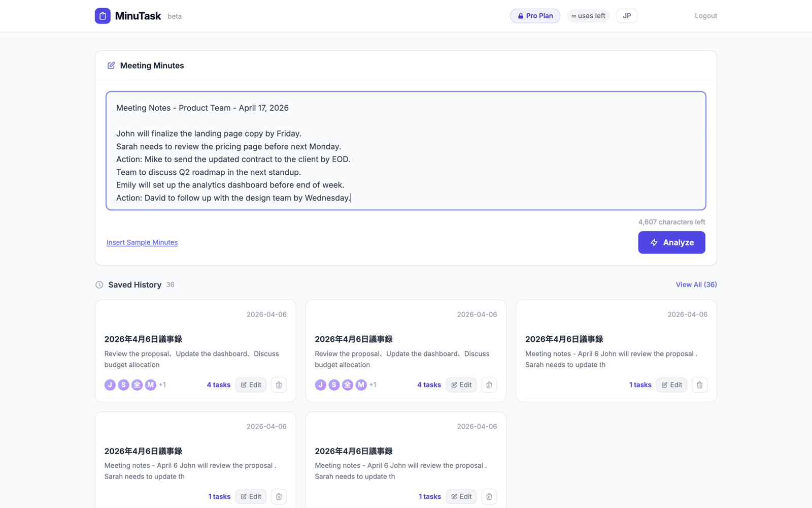The width and height of the screenshot is (812, 508).
Task: Edit the first saved history card
Action: (x=251, y=385)
